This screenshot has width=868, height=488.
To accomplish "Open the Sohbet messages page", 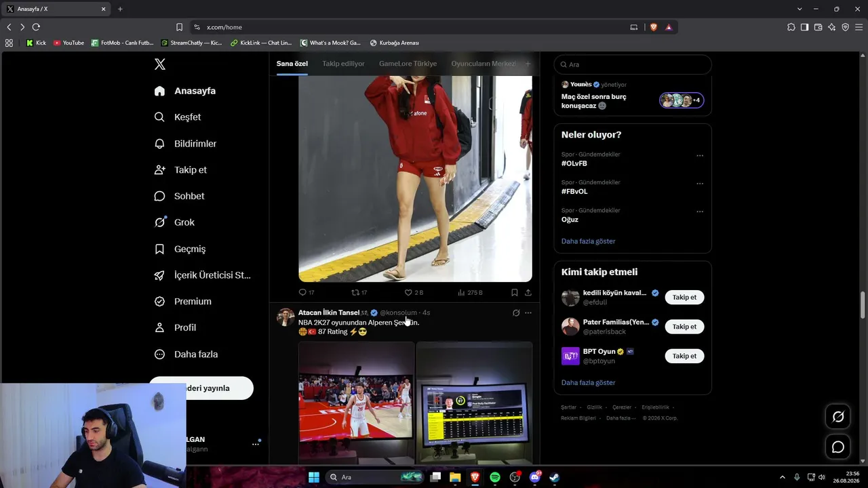I will point(180,196).
